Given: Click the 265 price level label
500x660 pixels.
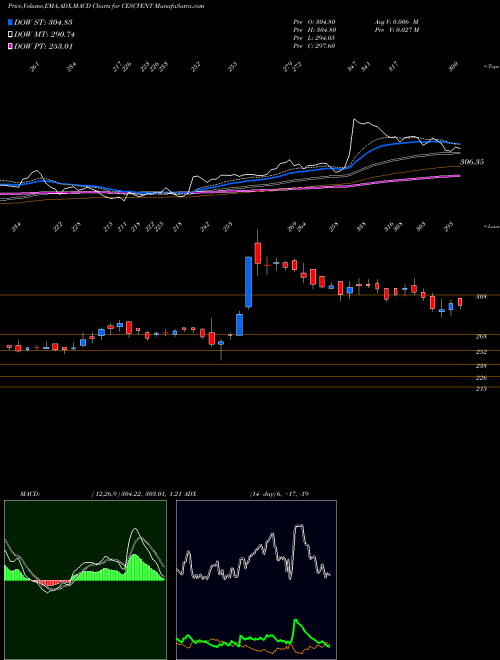Looking at the screenshot, I should [x=481, y=337].
